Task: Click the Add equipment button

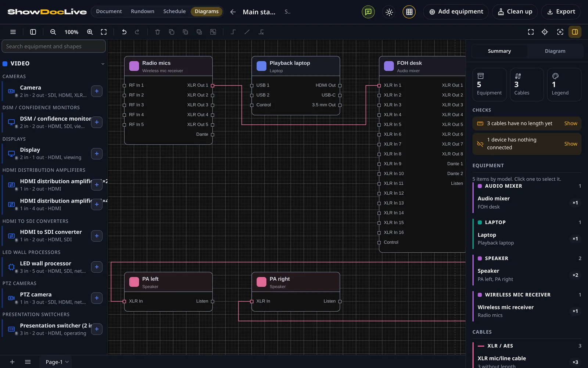Action: point(456,12)
